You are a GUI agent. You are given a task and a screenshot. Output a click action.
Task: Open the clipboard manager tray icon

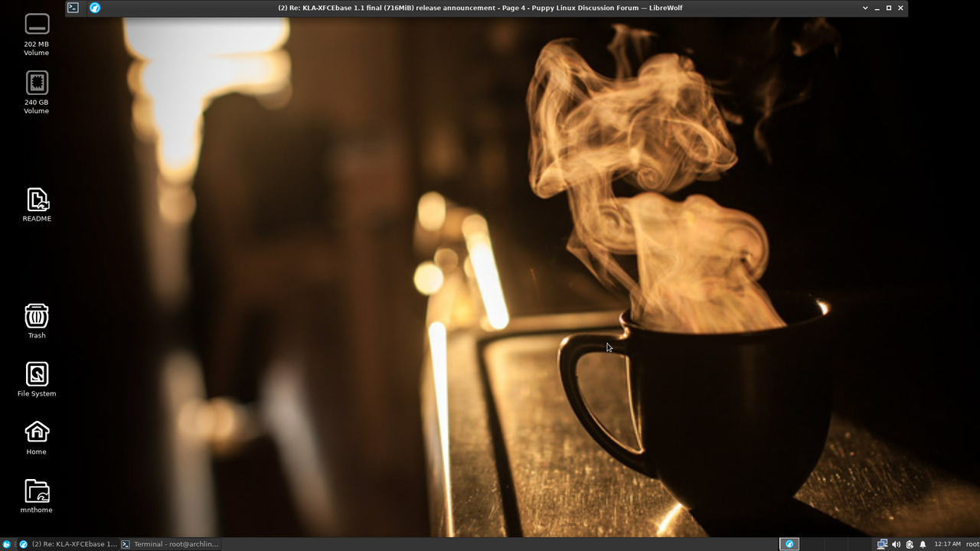(910, 543)
